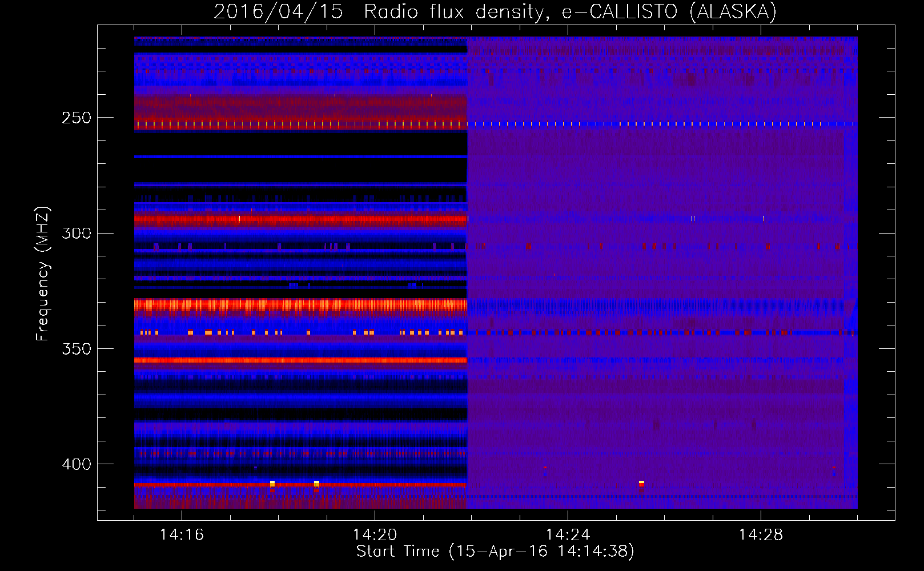Image resolution: width=924 pixels, height=571 pixels.
Task: Click the 14:24 time tick label
Action: [568, 534]
